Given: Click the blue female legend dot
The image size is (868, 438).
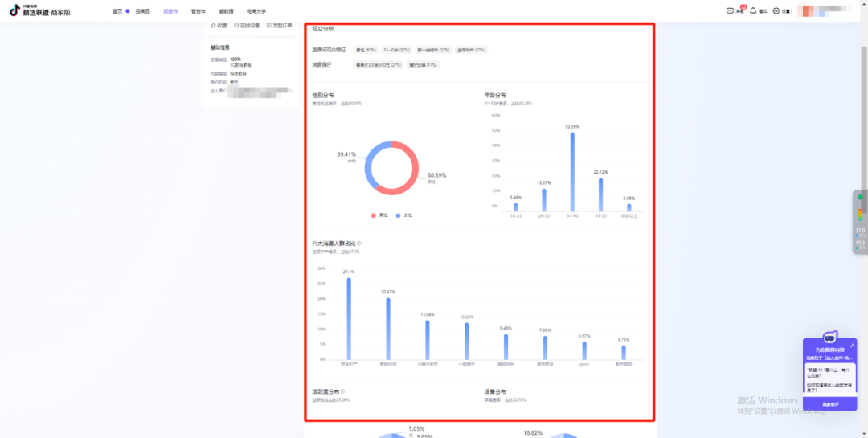Looking at the screenshot, I should click(398, 215).
